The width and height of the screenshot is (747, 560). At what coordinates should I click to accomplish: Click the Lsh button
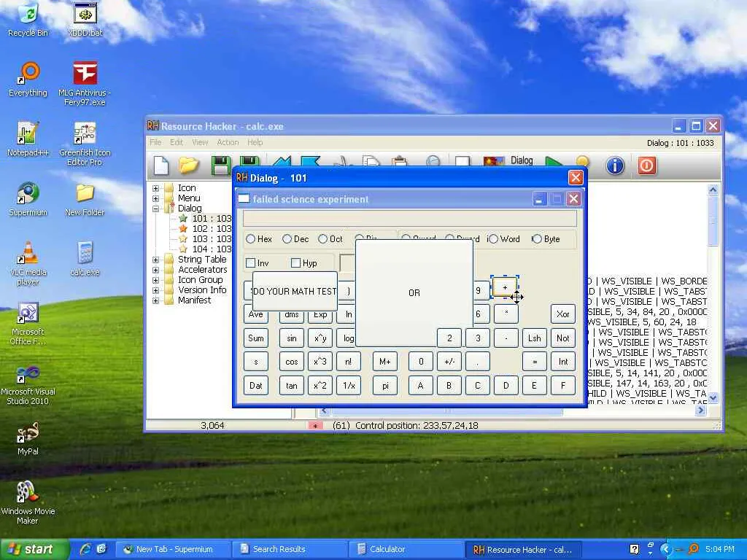534,338
